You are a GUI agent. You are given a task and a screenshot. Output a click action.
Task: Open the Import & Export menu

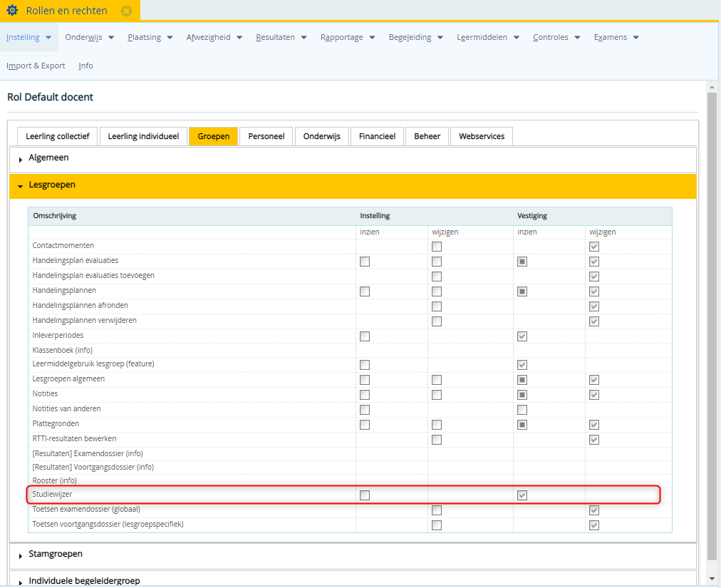click(x=36, y=66)
